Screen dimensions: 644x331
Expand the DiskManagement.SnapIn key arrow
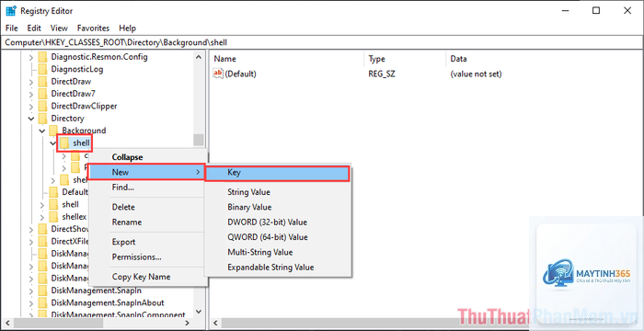click(31, 291)
